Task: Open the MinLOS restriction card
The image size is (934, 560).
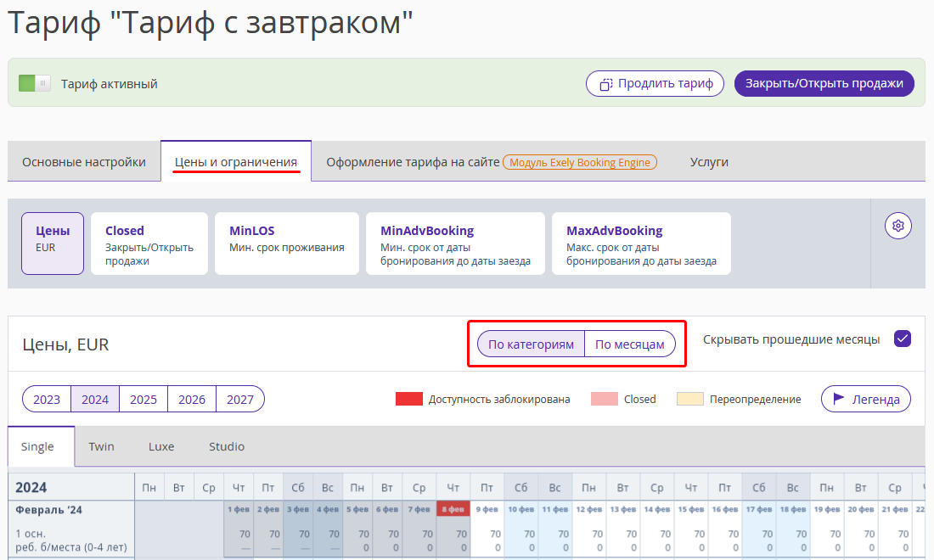Action: click(286, 244)
